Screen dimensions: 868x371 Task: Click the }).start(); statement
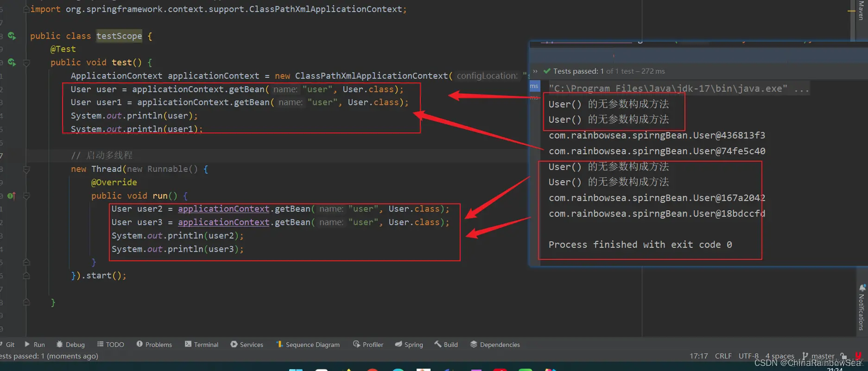[99, 276]
